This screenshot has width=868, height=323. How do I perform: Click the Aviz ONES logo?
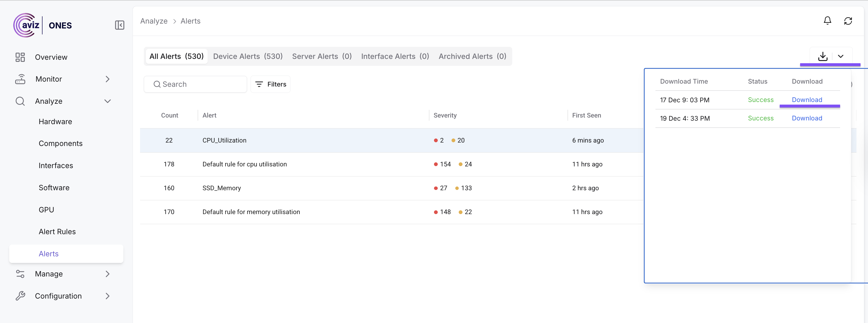coord(43,25)
